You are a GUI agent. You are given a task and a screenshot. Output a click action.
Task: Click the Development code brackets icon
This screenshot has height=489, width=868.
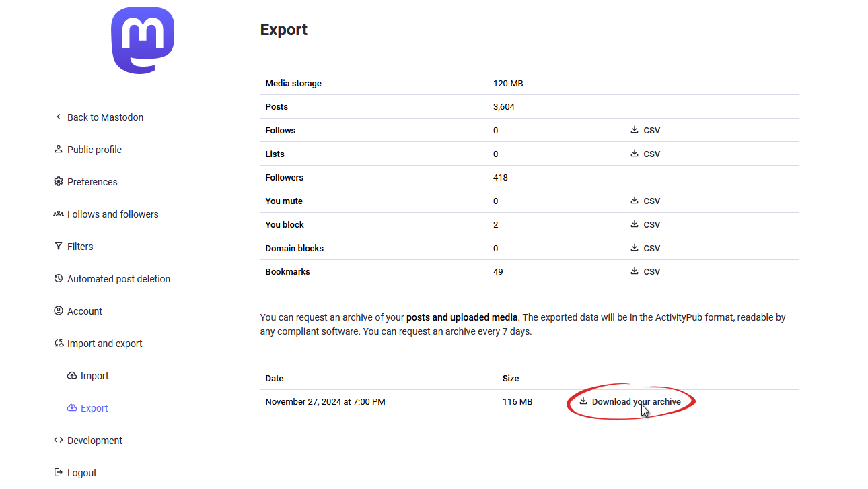pos(59,441)
